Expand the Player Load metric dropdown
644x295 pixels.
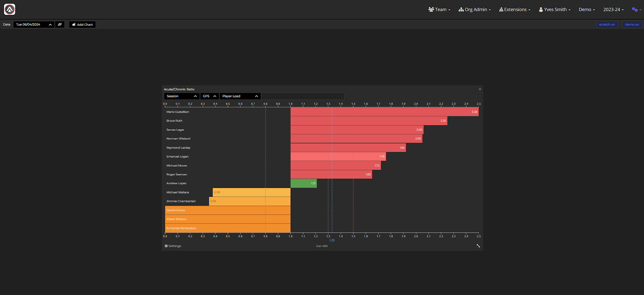click(x=240, y=96)
